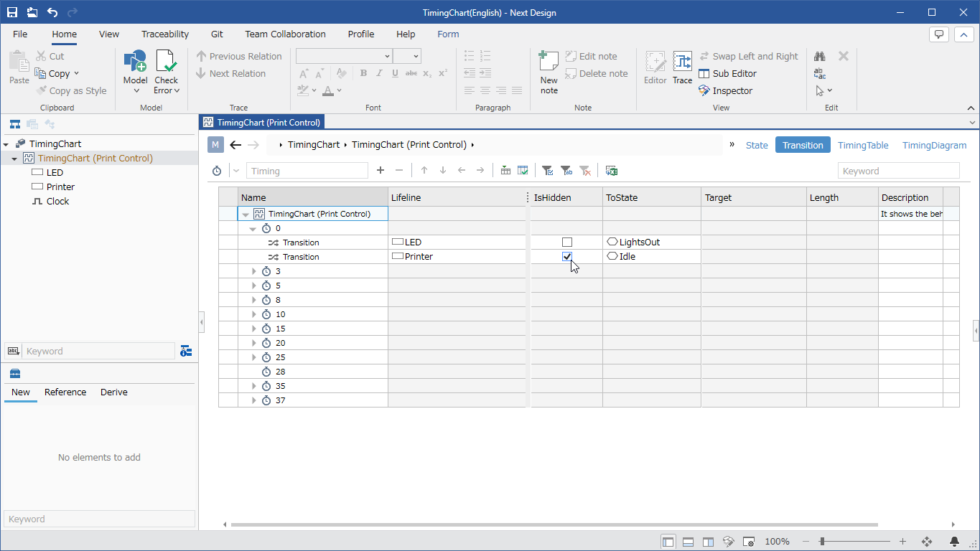980x551 pixels.
Task: Run Check Error from the ribbon
Action: (x=166, y=72)
